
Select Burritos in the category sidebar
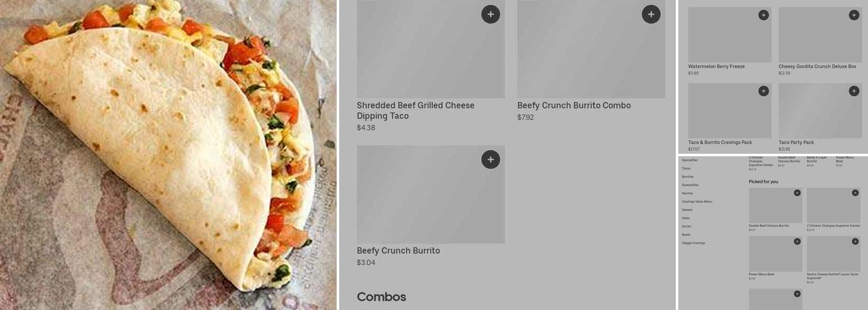688,177
